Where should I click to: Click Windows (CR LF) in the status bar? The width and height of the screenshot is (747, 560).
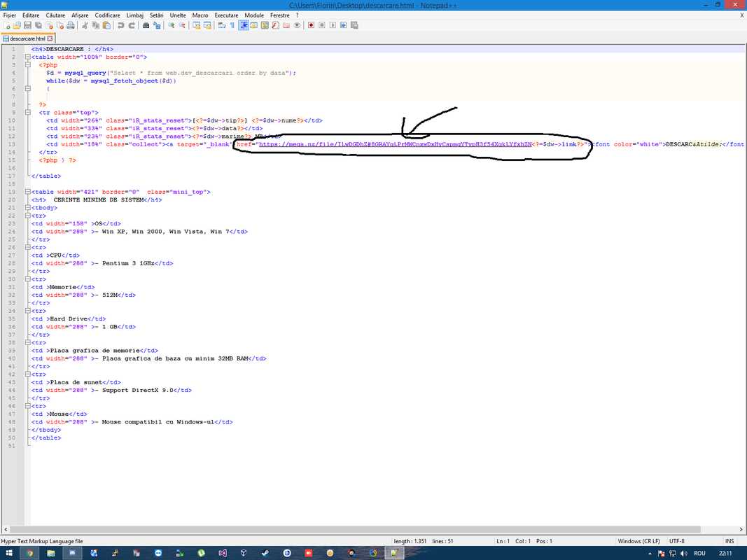pos(639,541)
